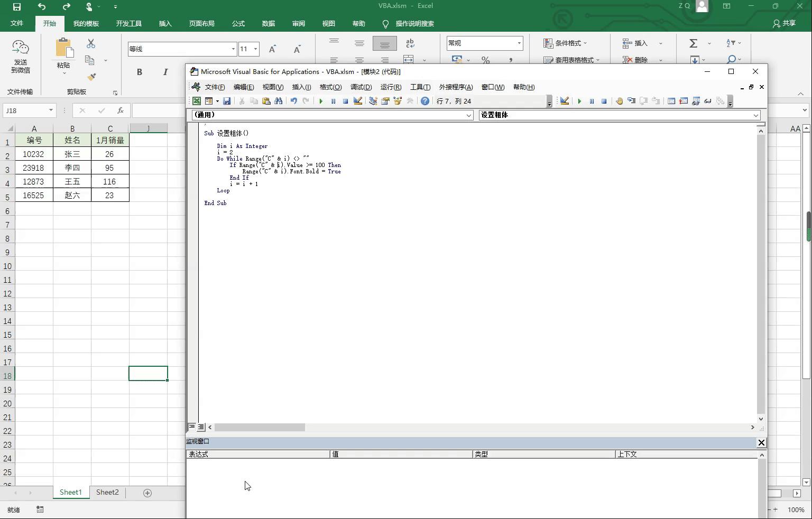Toggle Design Mode icon in standard toolbar
812x519 pixels.
[358, 101]
